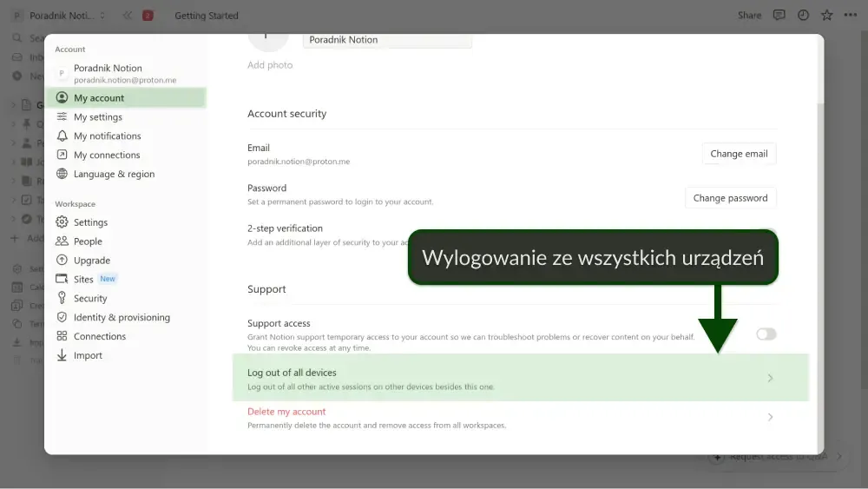
Task: Toggle the Support access switch
Action: (766, 334)
